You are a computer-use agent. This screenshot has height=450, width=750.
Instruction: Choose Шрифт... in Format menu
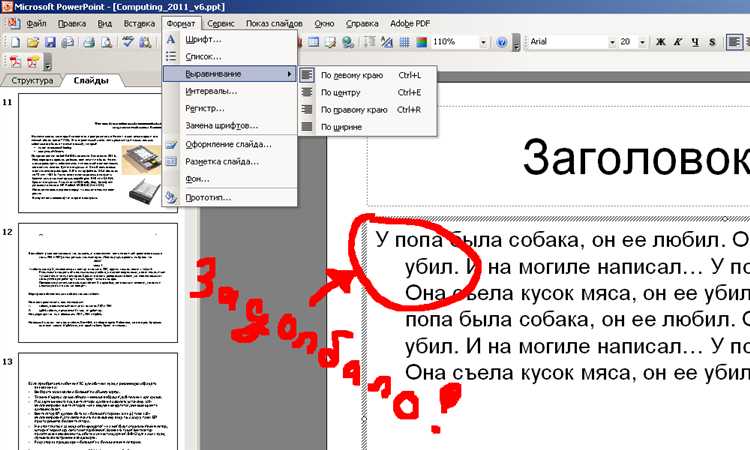pyautogui.click(x=230, y=40)
